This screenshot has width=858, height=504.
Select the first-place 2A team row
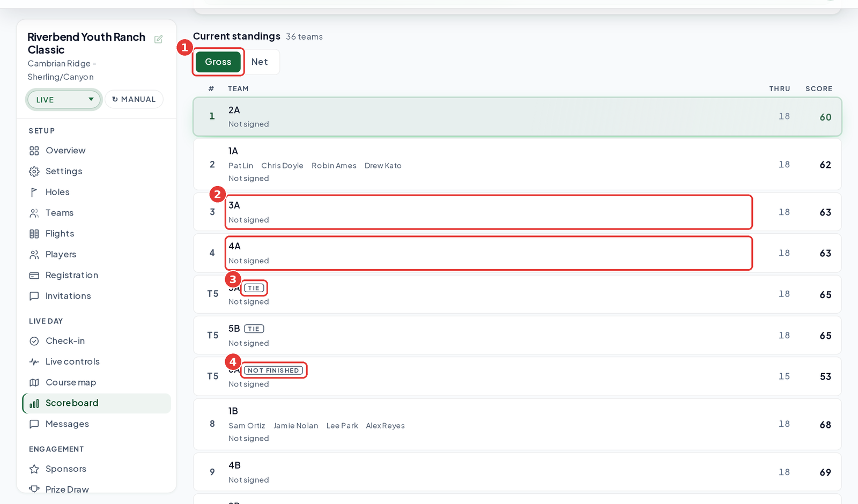point(517,116)
